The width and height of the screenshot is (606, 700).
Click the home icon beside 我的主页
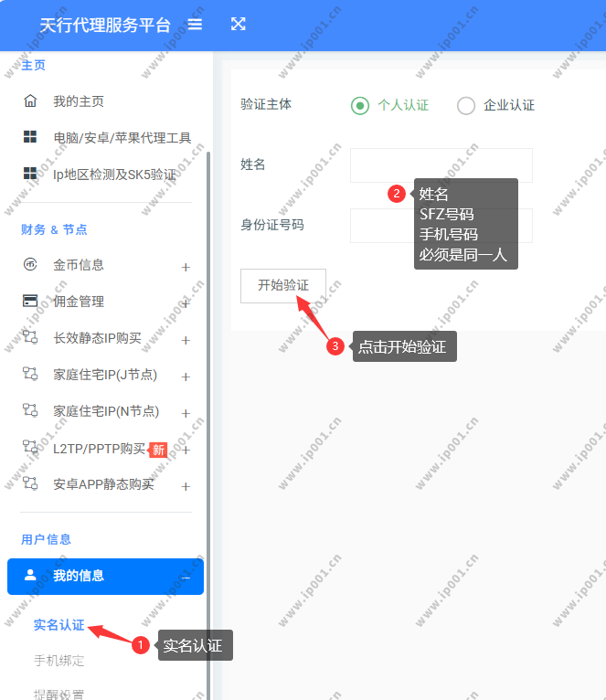point(30,101)
